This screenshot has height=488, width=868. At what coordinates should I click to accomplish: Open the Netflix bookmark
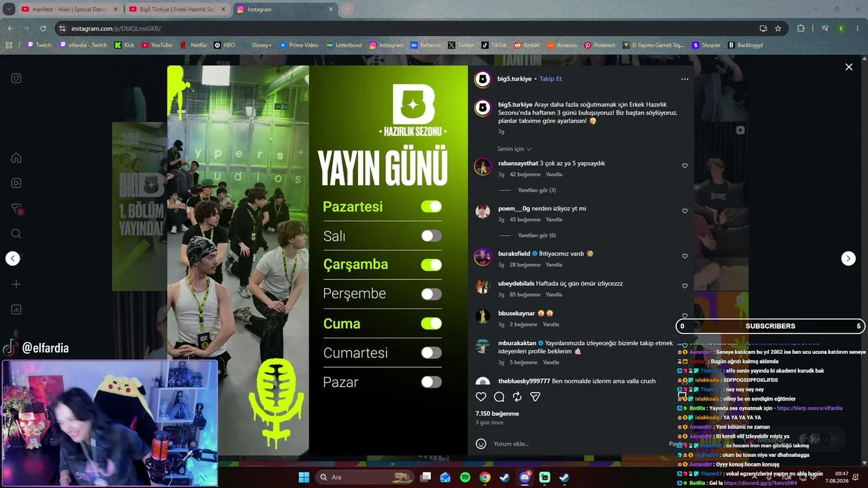(193, 45)
